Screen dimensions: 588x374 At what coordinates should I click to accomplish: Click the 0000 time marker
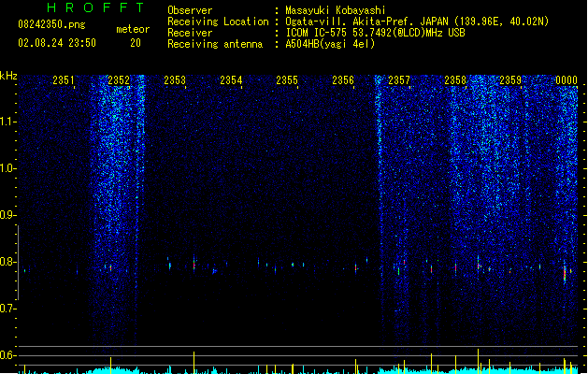(x=566, y=80)
